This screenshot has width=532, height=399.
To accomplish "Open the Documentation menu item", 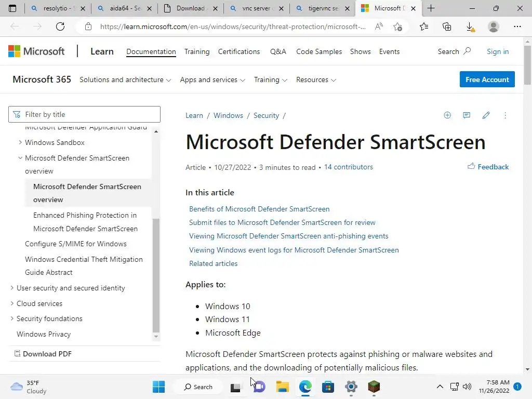I will point(151,51).
